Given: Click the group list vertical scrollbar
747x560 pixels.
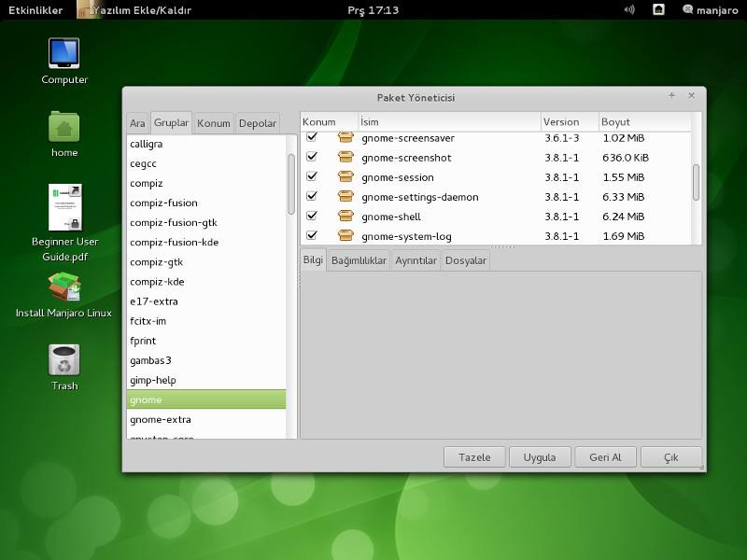Looking at the screenshot, I should click(x=291, y=184).
